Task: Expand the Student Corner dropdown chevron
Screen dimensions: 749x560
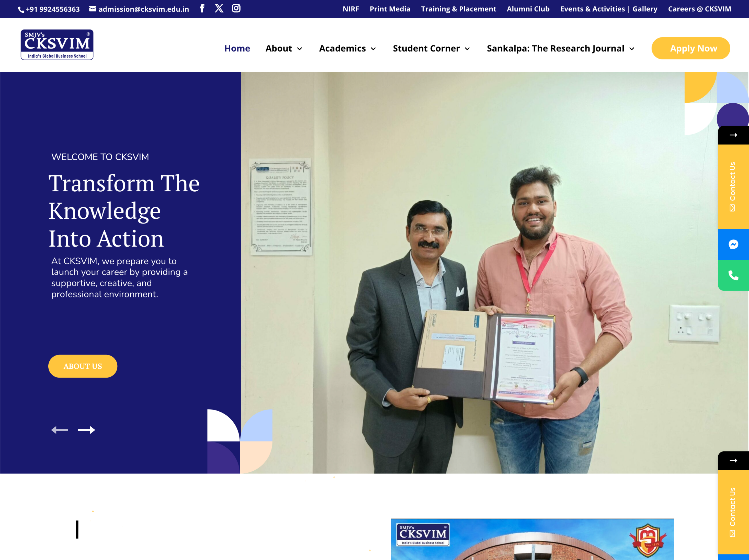Action: (x=467, y=49)
